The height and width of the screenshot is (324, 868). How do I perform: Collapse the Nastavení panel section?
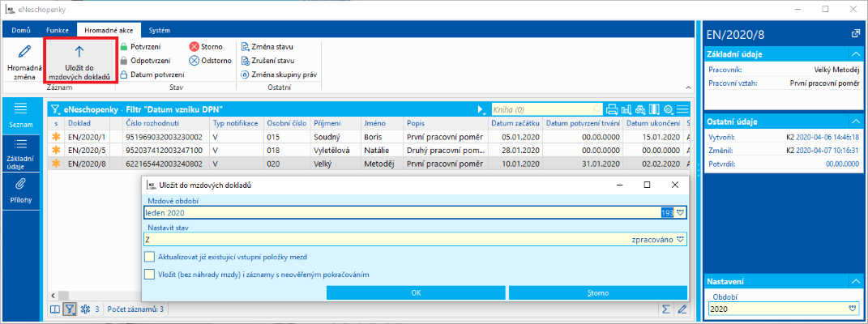[855, 281]
